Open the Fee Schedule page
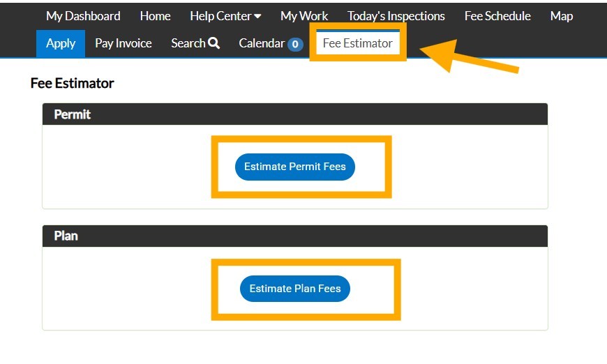This screenshot has height=364, width=607. [497, 16]
